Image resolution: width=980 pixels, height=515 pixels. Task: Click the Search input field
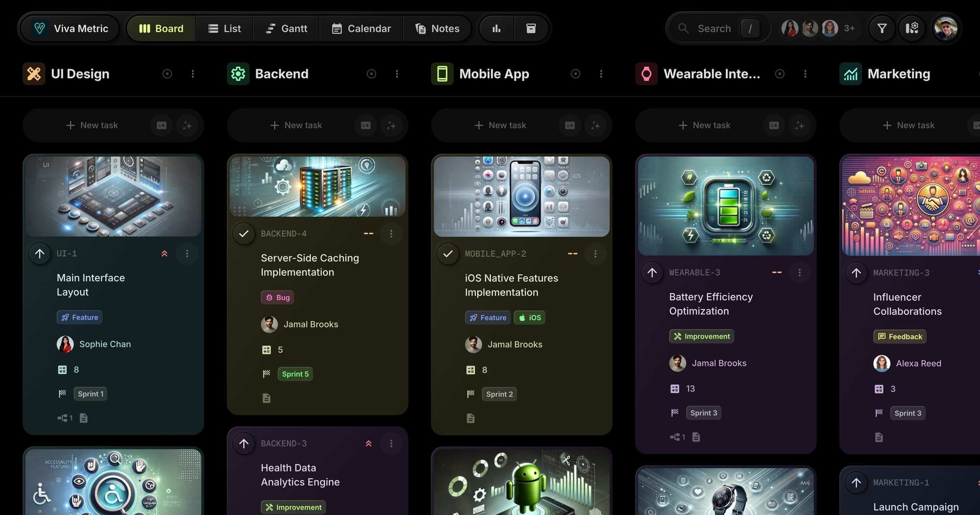[714, 28]
